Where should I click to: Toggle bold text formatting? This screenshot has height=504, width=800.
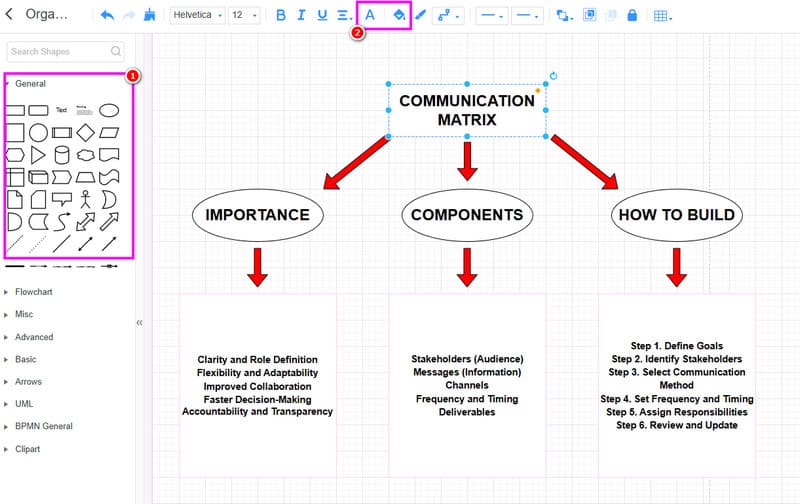point(280,15)
